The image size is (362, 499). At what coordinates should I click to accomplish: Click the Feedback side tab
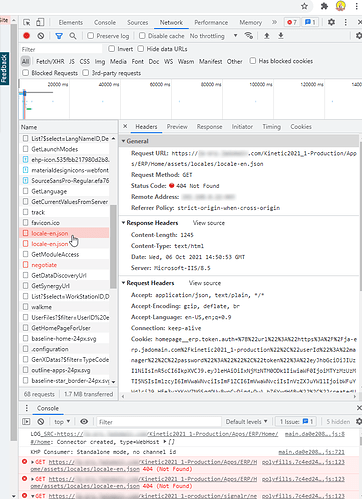[x=4, y=69]
